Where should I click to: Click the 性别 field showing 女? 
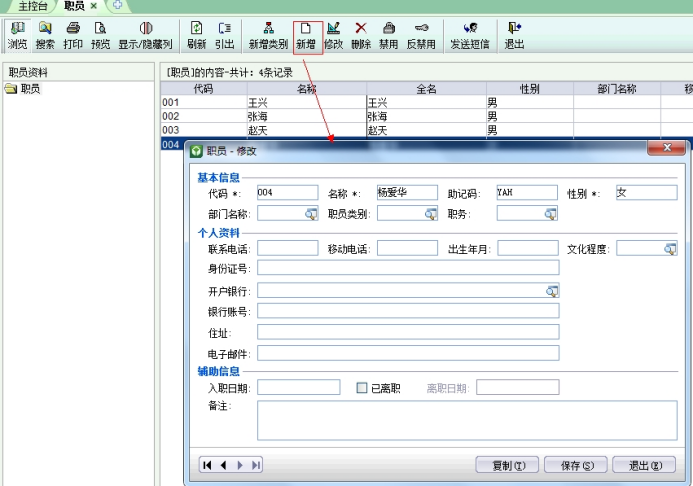tap(647, 193)
